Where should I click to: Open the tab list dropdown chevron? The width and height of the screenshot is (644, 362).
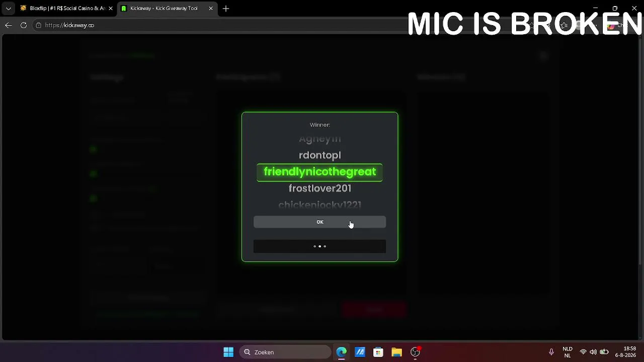click(8, 9)
